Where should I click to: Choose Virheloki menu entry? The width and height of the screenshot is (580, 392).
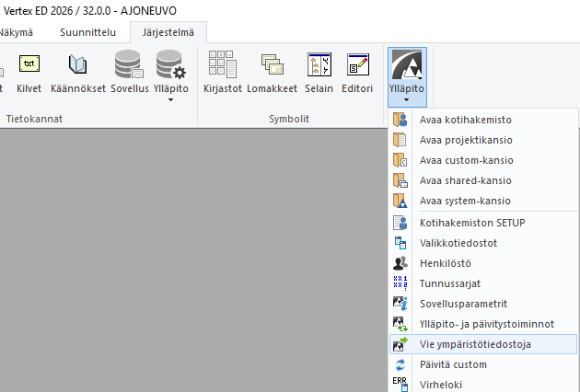coord(483,385)
